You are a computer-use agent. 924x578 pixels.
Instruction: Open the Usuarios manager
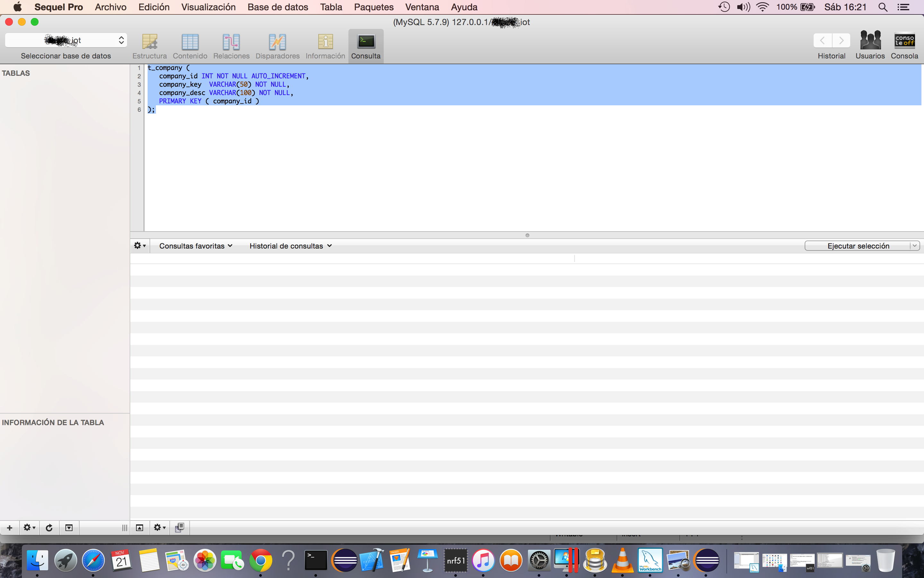point(870,45)
